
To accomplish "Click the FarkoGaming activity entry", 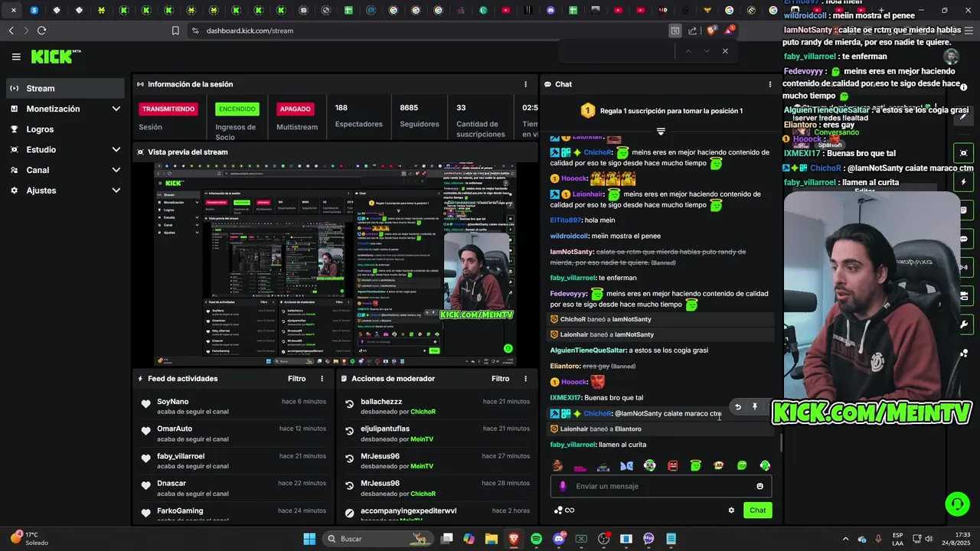I will (234, 514).
